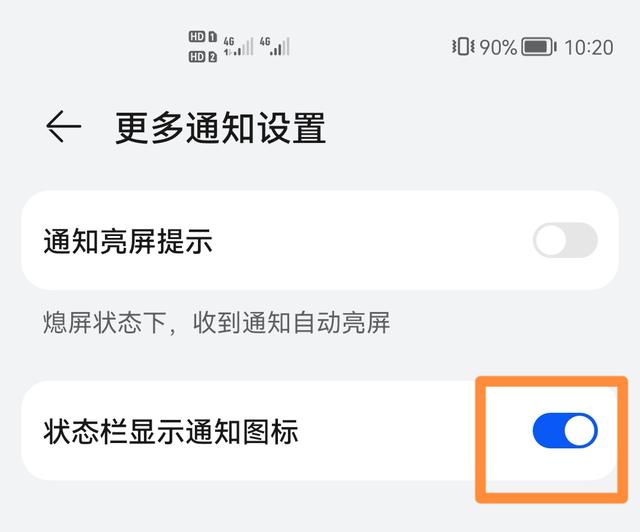Tap empty space in the 通知亮屏提示 card

pyautogui.click(x=367, y=240)
